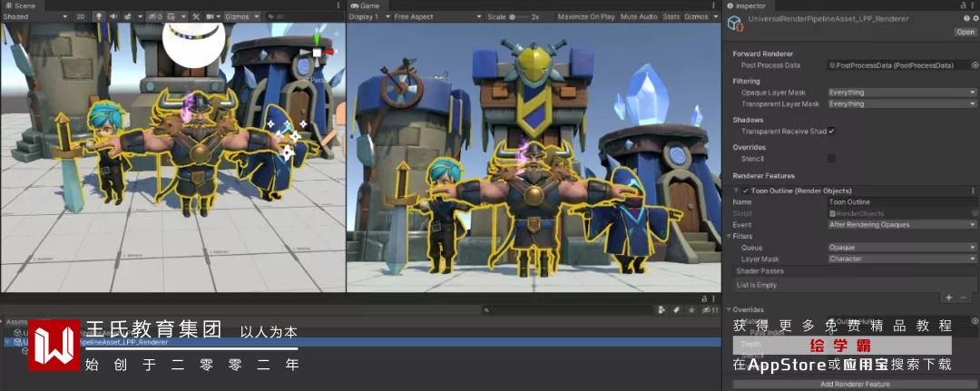Toggle Mute Audio in Game view
This screenshot has width=980, height=391.
tap(639, 17)
